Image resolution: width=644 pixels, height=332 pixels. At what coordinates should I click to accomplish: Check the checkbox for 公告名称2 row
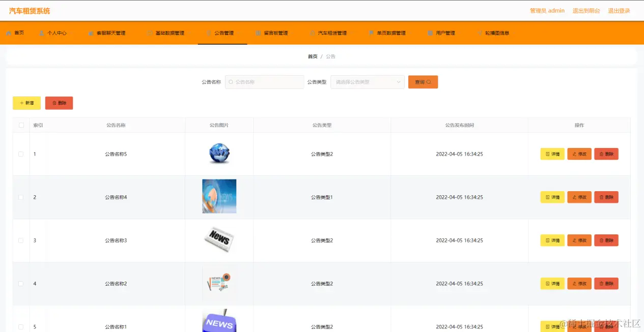[x=21, y=283]
